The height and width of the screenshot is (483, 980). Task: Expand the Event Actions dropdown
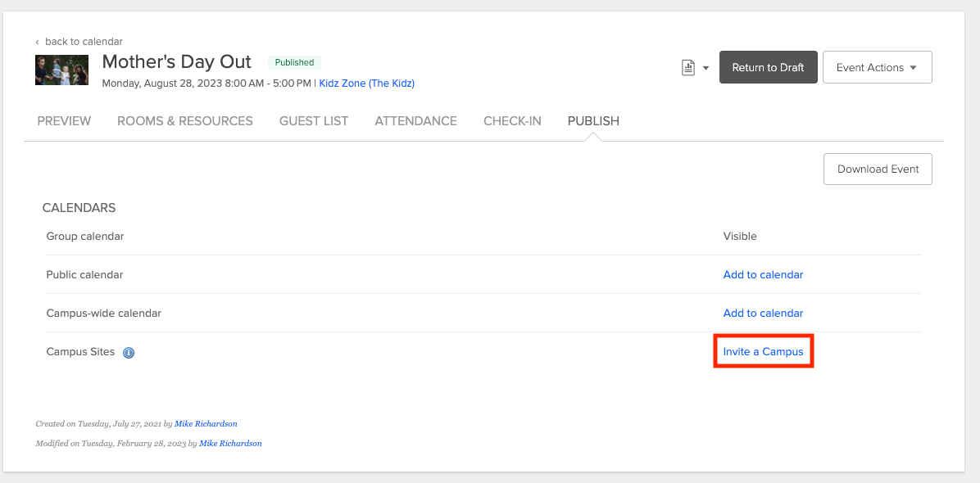(877, 68)
